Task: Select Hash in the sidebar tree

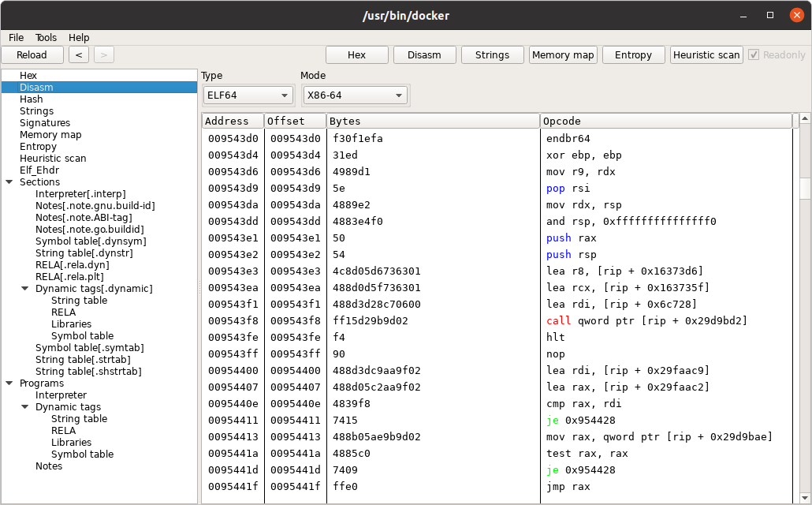Action: pos(31,99)
